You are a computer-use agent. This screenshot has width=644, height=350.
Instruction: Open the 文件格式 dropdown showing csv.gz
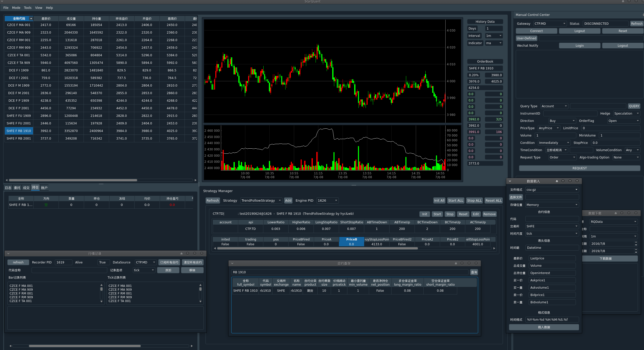pos(552,190)
